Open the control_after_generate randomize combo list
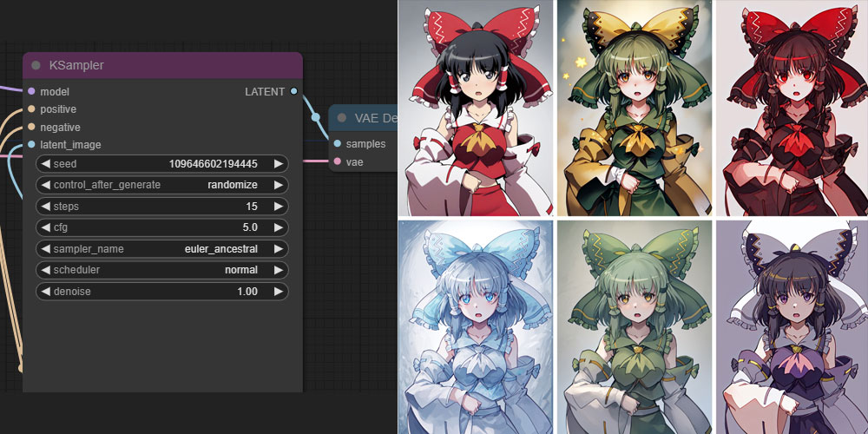This screenshot has height=434, width=868. pyautogui.click(x=162, y=185)
